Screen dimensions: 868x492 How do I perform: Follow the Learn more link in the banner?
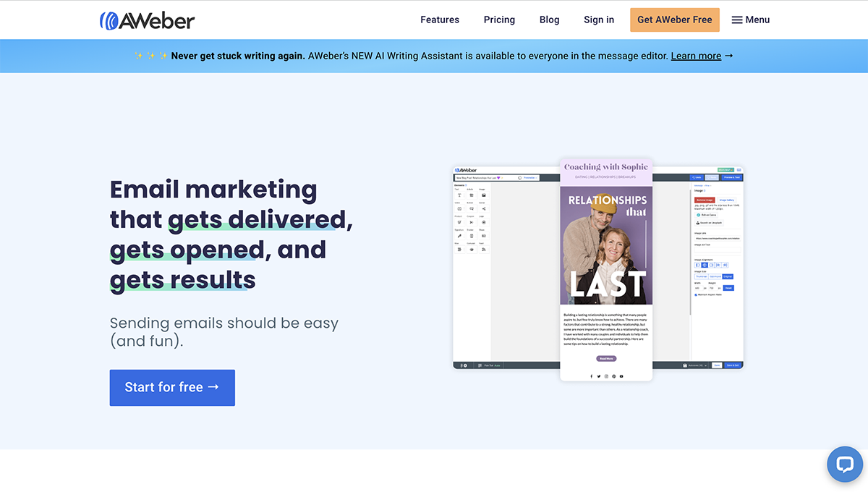pos(695,56)
